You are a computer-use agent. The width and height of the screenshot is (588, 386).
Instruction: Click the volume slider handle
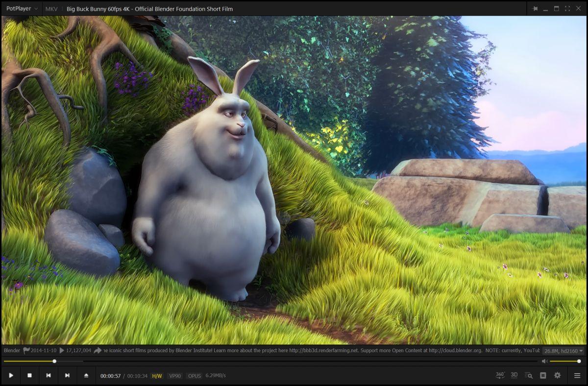[x=579, y=362]
